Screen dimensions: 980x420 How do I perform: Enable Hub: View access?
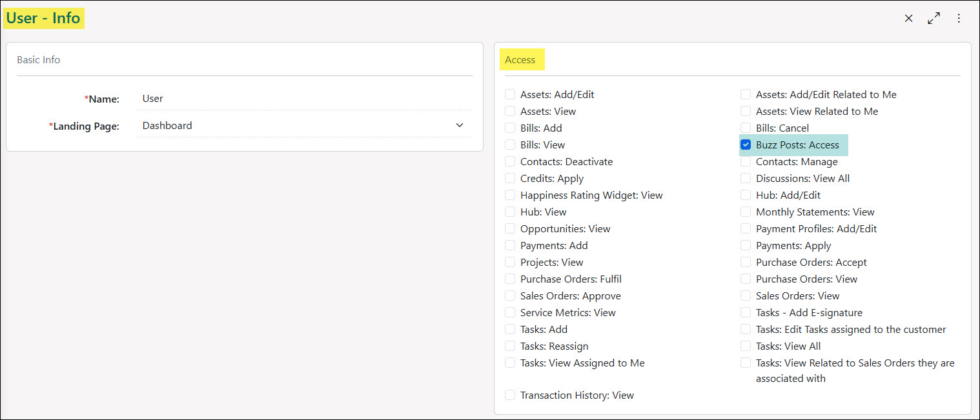pos(509,212)
